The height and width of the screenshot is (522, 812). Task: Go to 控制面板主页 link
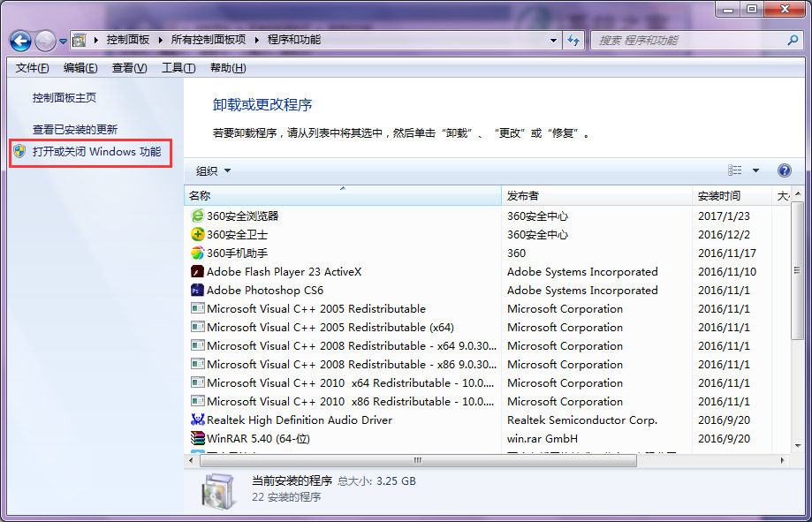click(65, 97)
